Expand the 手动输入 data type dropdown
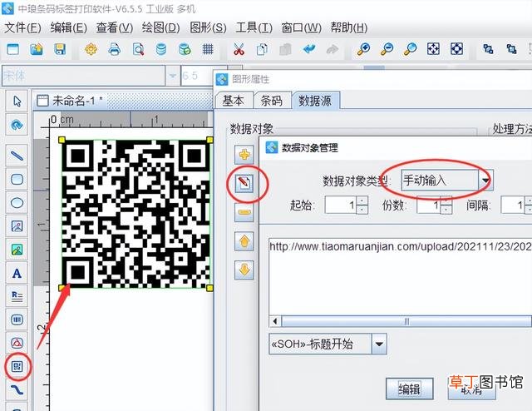532x411 pixels. coord(485,181)
